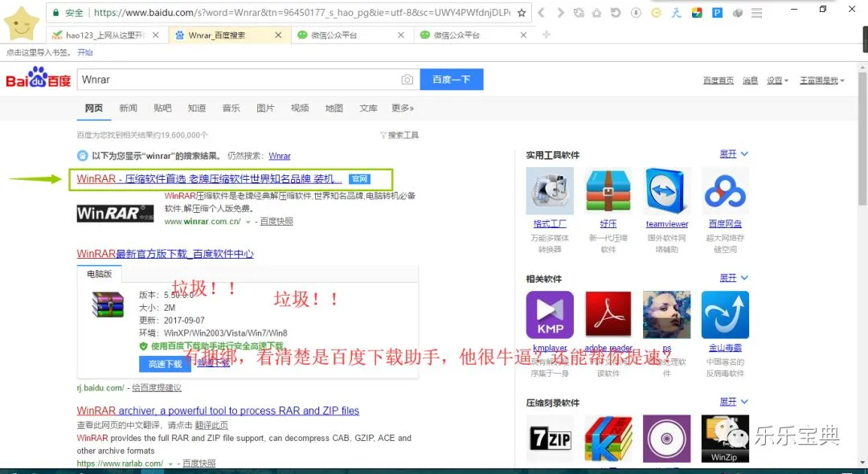Image resolution: width=868 pixels, height=474 pixels.
Task: Click the 翻译此页 link
Action: (x=211, y=425)
